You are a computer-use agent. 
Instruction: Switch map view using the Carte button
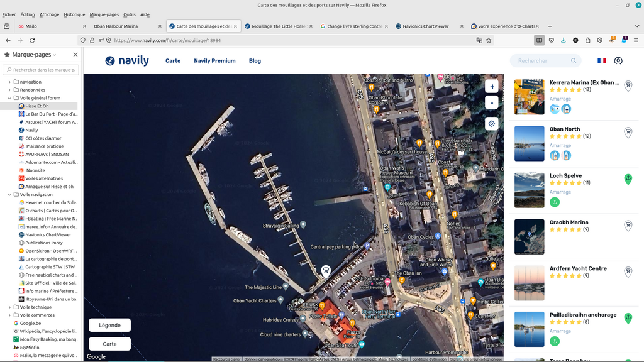click(109, 344)
